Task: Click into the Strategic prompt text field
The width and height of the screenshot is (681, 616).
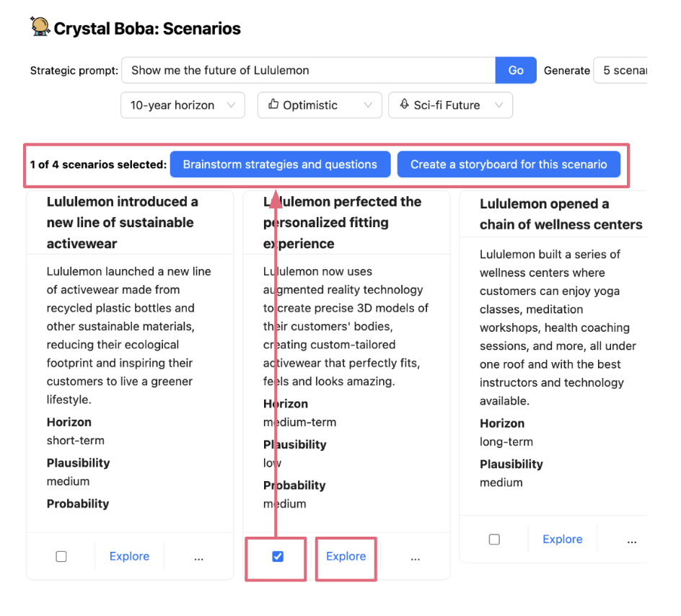Action: [x=309, y=71]
